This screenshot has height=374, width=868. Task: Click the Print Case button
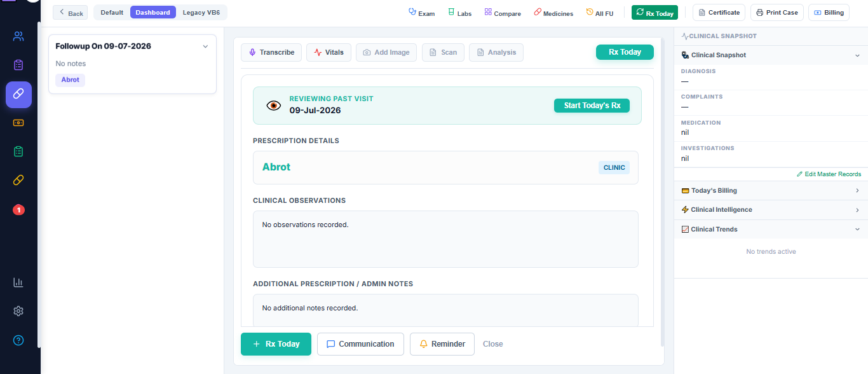pyautogui.click(x=777, y=13)
